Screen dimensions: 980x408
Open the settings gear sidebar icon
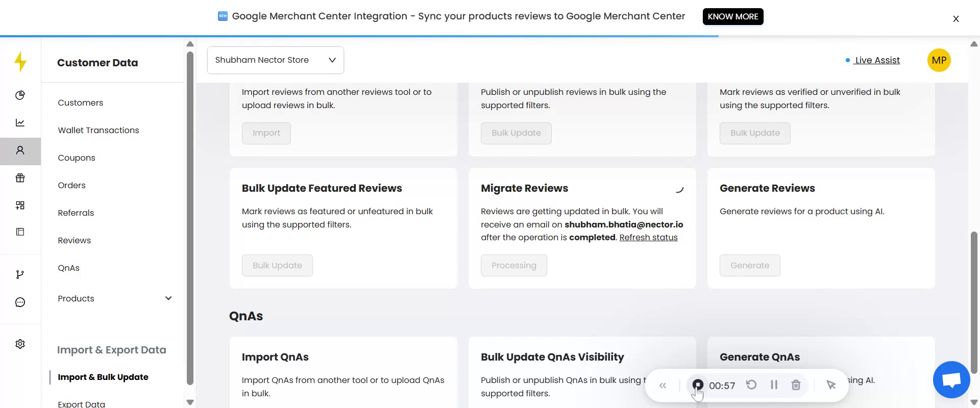pyautogui.click(x=20, y=344)
